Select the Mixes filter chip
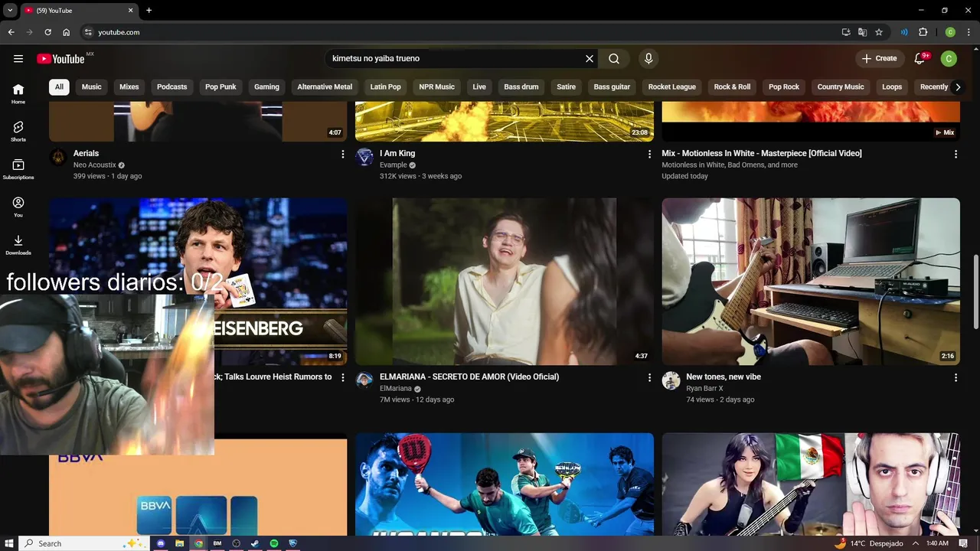 click(x=129, y=86)
